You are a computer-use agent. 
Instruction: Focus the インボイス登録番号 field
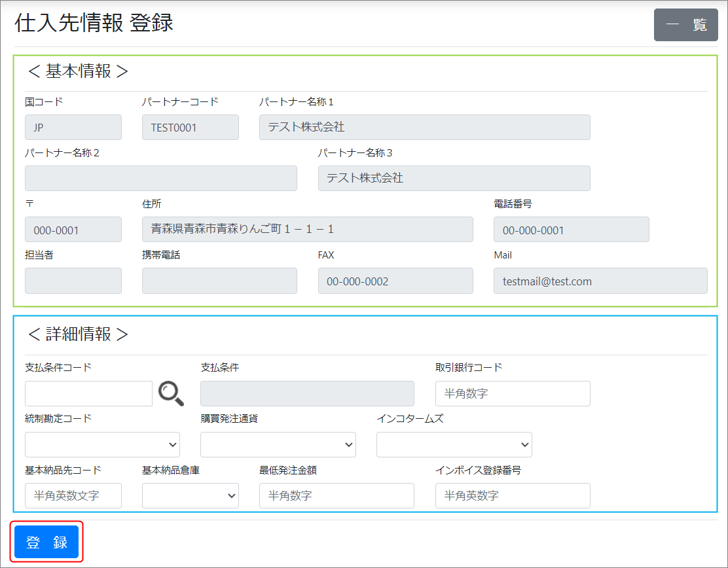click(x=512, y=495)
